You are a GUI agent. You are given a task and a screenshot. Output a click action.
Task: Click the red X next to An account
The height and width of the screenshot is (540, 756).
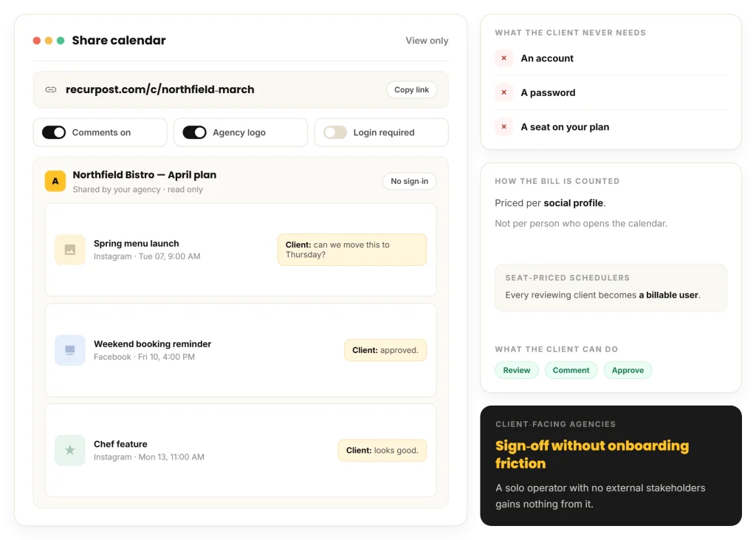(504, 58)
